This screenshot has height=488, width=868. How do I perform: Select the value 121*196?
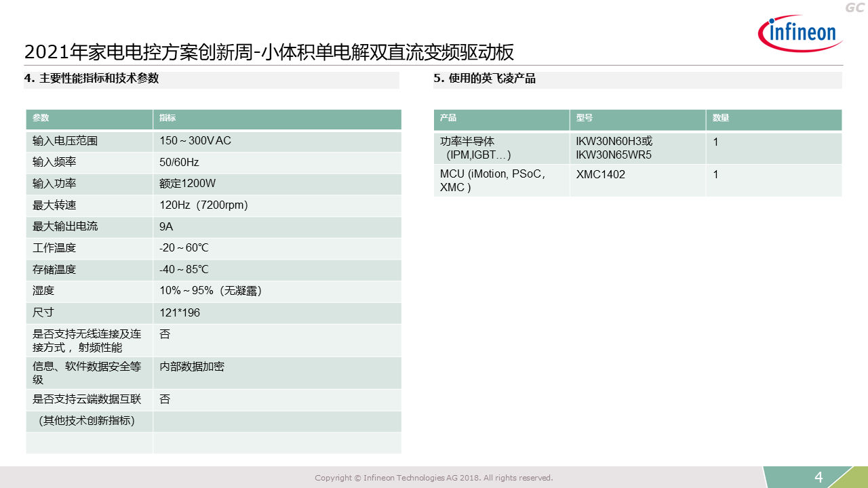(180, 314)
